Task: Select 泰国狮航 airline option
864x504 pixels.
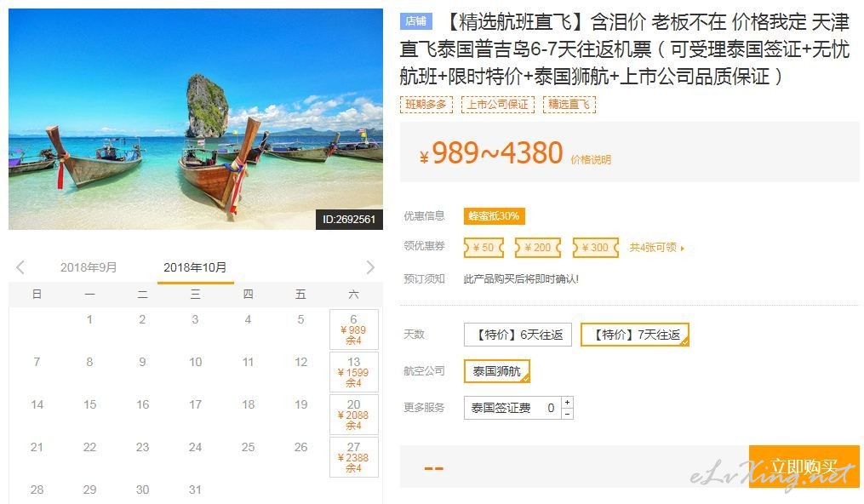Action: click(496, 371)
